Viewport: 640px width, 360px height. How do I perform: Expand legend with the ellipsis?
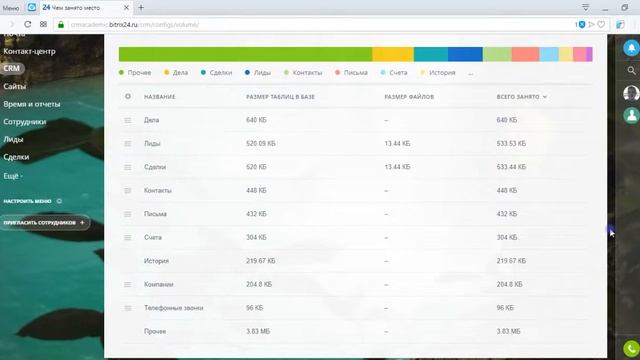471,73
